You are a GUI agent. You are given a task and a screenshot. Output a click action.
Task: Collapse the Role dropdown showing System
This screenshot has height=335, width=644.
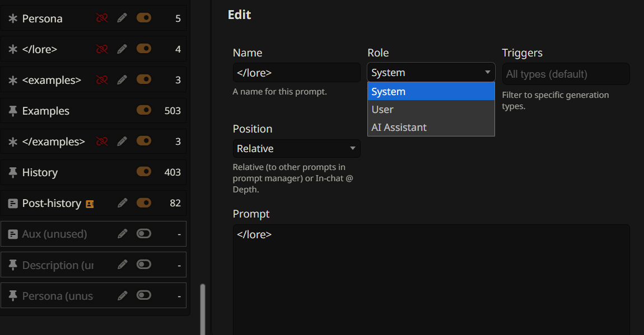[431, 73]
